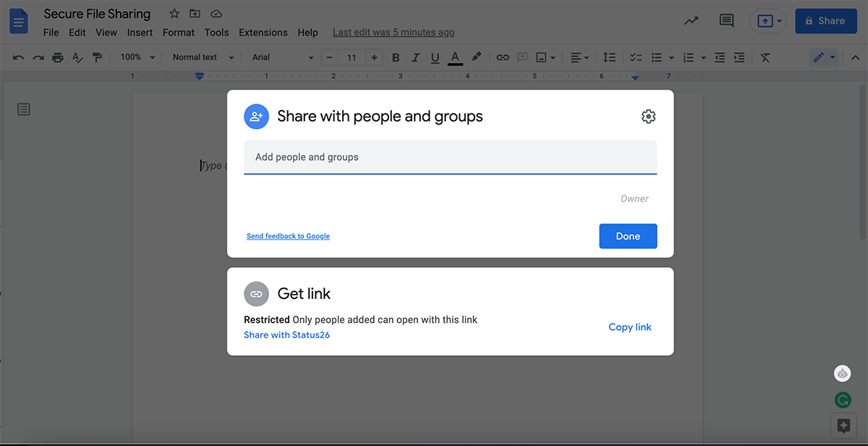The height and width of the screenshot is (446, 868).
Task: Open the comment history icon
Action: point(726,21)
